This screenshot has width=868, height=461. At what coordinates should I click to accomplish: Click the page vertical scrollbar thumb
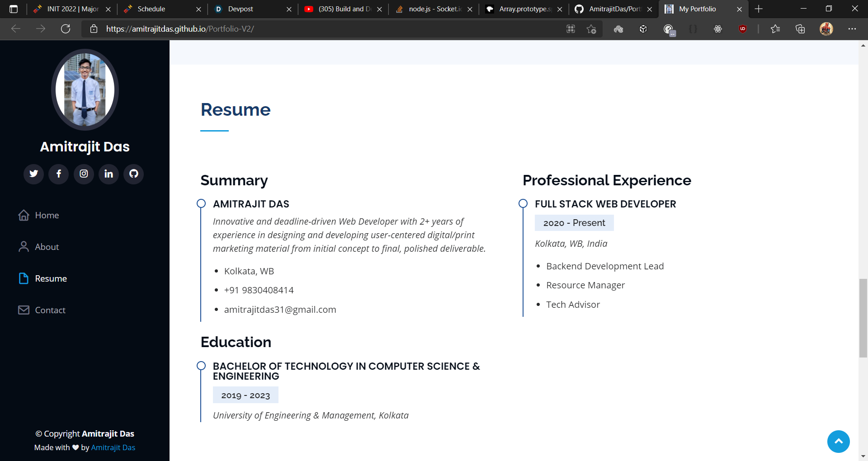pyautogui.click(x=863, y=318)
